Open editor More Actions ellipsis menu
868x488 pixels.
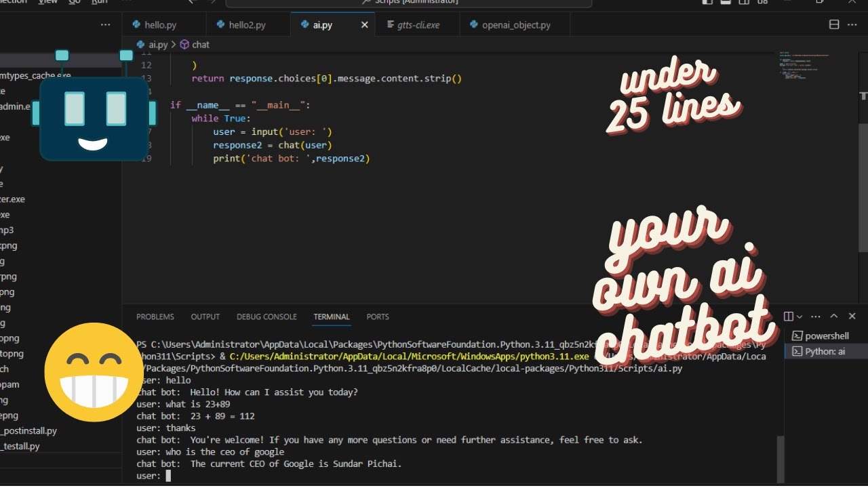tap(852, 25)
